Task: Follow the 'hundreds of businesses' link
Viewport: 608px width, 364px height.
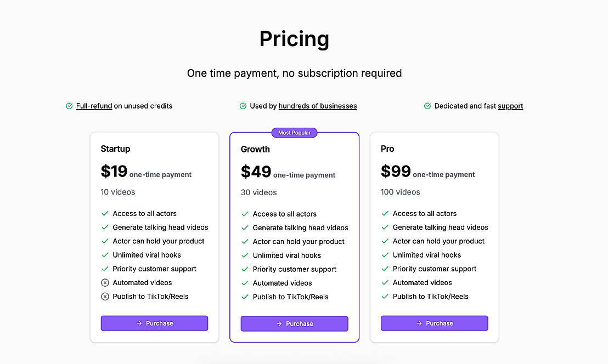Action: 318,106
